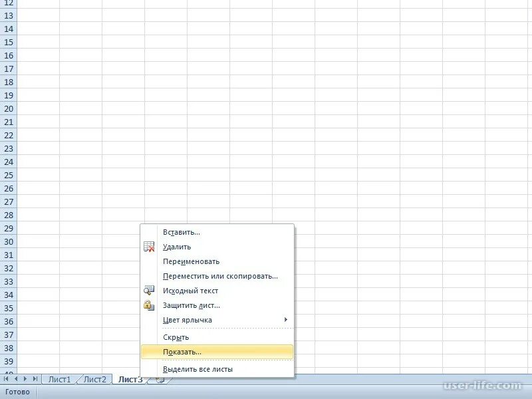Click the highlighted Показать... item

point(217,352)
